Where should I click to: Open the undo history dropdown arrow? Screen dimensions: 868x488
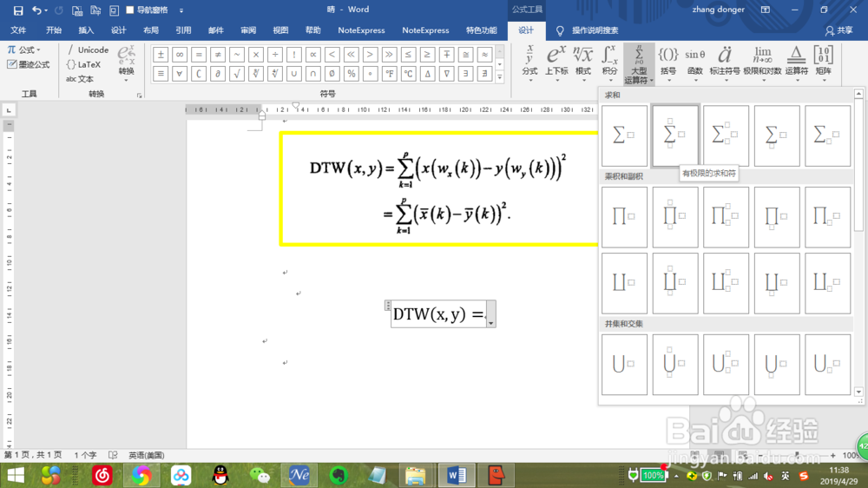tap(46, 10)
